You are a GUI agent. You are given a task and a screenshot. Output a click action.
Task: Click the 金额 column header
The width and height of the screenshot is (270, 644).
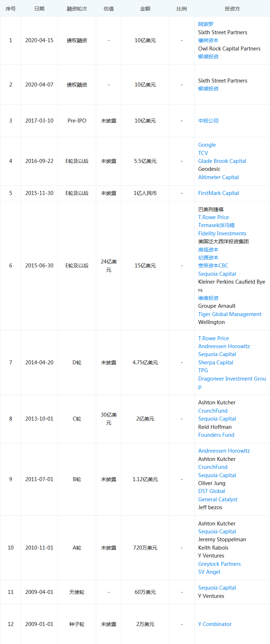click(145, 9)
